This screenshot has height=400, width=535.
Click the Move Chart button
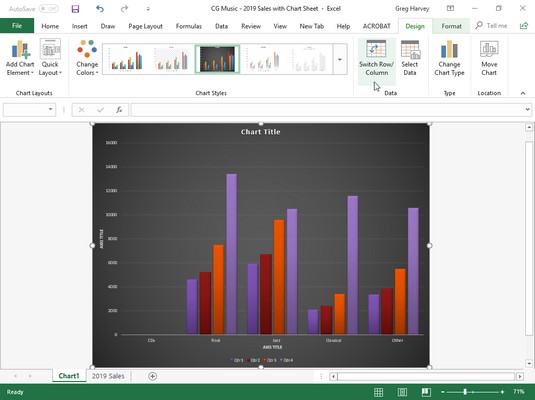[489, 58]
